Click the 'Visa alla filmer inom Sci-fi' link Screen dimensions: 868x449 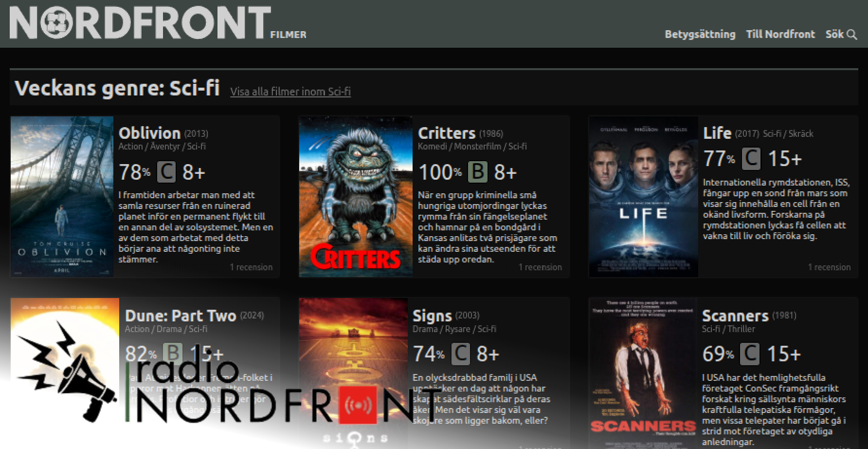290,92
